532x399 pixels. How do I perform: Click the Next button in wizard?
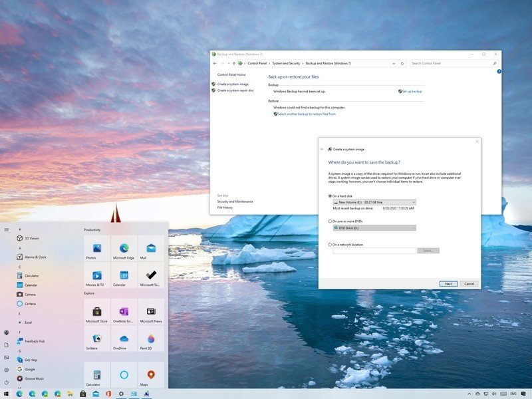pyautogui.click(x=448, y=283)
